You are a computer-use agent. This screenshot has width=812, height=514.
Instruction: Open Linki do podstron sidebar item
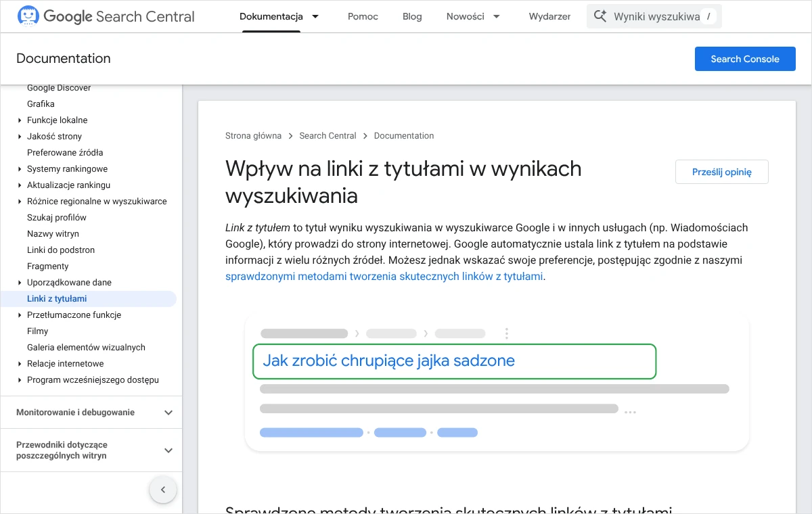[61, 250]
